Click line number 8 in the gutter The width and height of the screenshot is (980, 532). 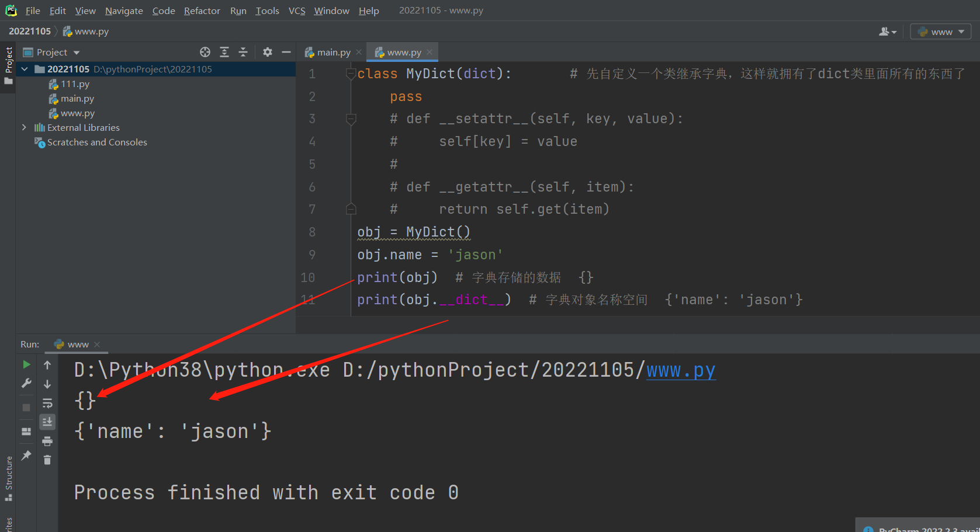tap(312, 232)
